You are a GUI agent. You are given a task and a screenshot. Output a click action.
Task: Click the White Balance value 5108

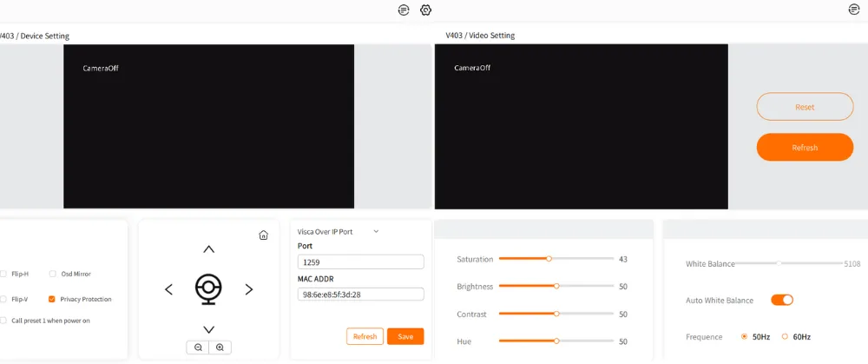point(852,264)
